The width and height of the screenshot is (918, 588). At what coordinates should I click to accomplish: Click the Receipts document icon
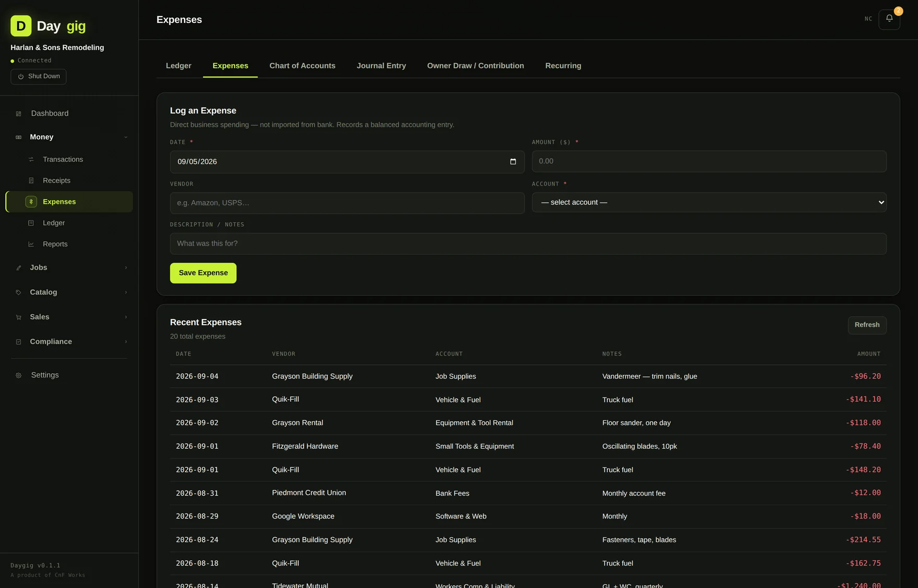pos(31,181)
